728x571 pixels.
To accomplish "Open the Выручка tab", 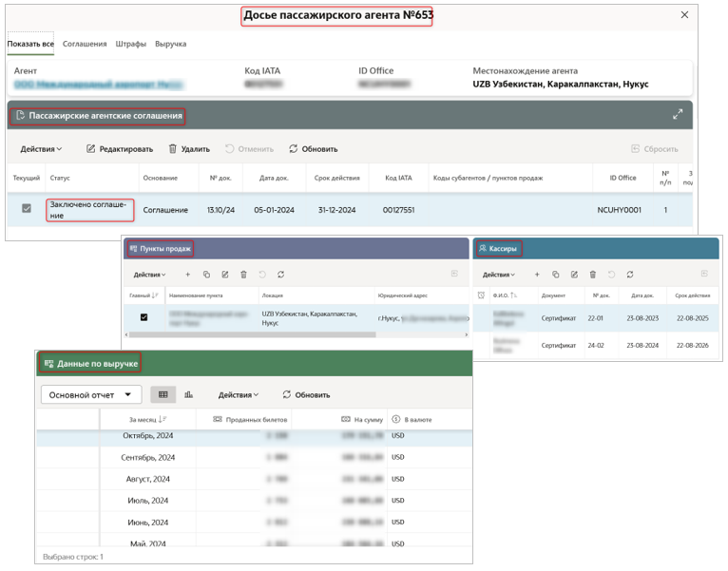I will click(x=170, y=44).
